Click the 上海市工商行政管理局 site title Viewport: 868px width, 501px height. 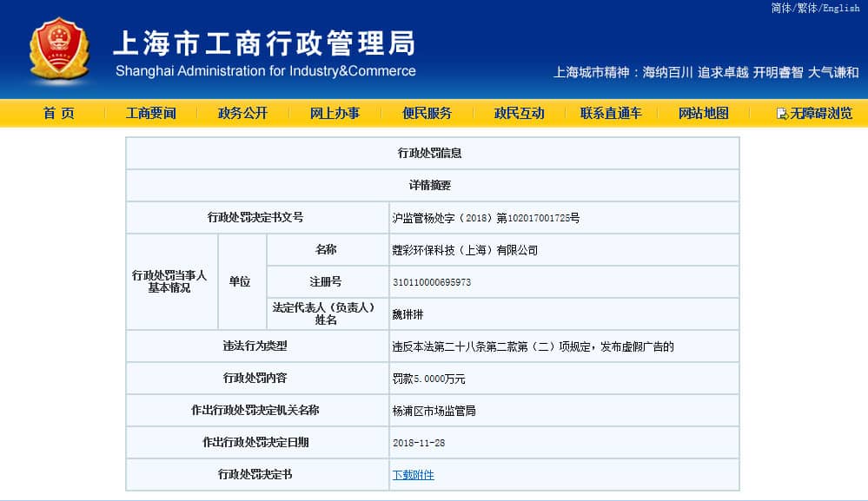[x=264, y=43]
